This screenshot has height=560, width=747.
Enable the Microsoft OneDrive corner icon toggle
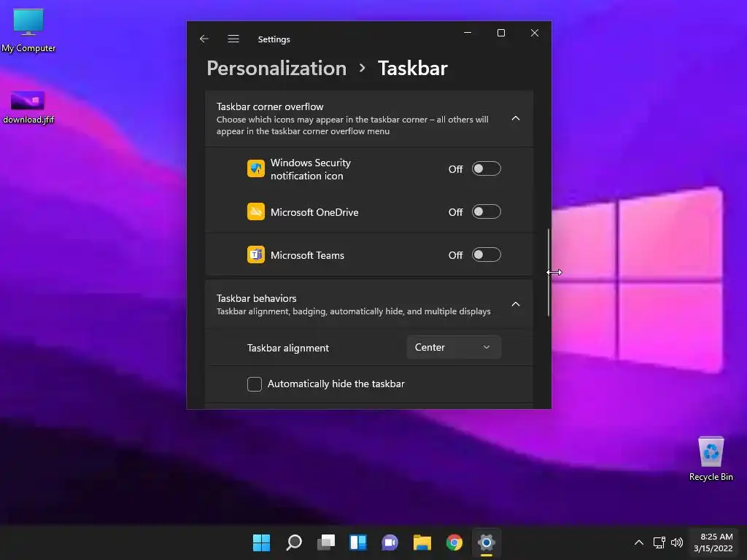[486, 212]
